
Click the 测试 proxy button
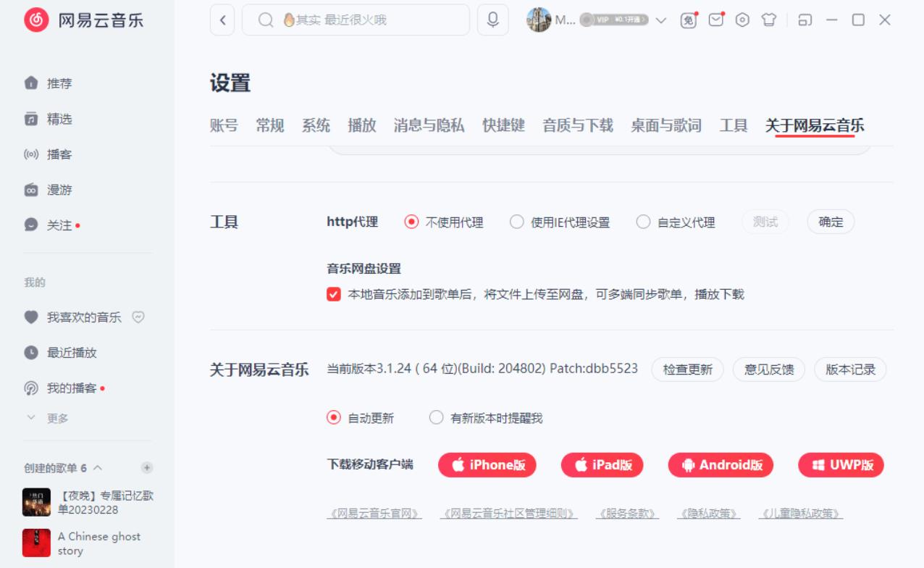pos(765,222)
